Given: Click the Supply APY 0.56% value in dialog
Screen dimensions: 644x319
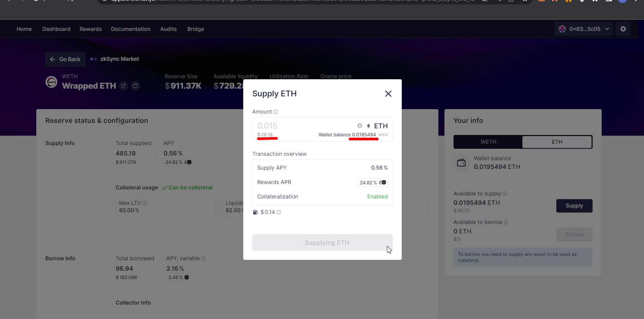Looking at the screenshot, I should point(379,168).
